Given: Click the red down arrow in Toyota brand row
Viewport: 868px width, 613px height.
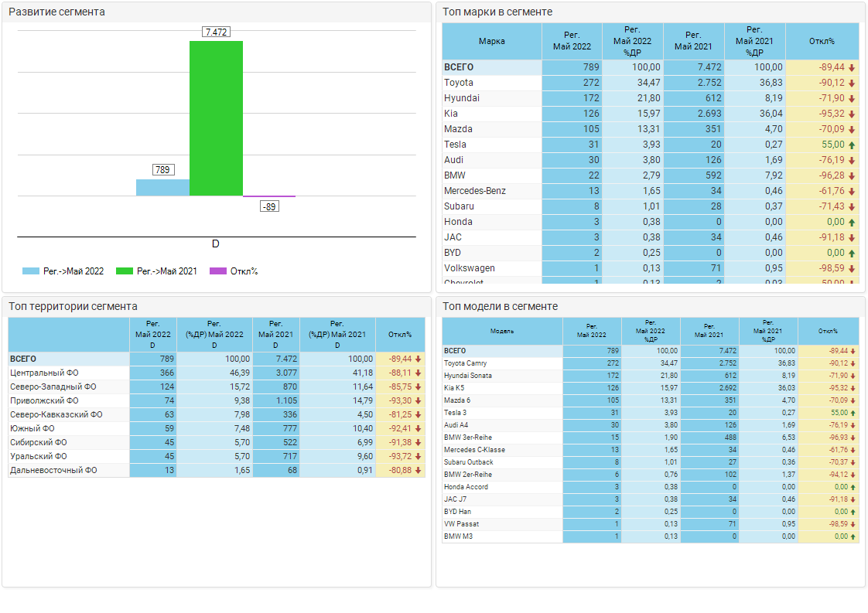Looking at the screenshot, I should tap(852, 83).
